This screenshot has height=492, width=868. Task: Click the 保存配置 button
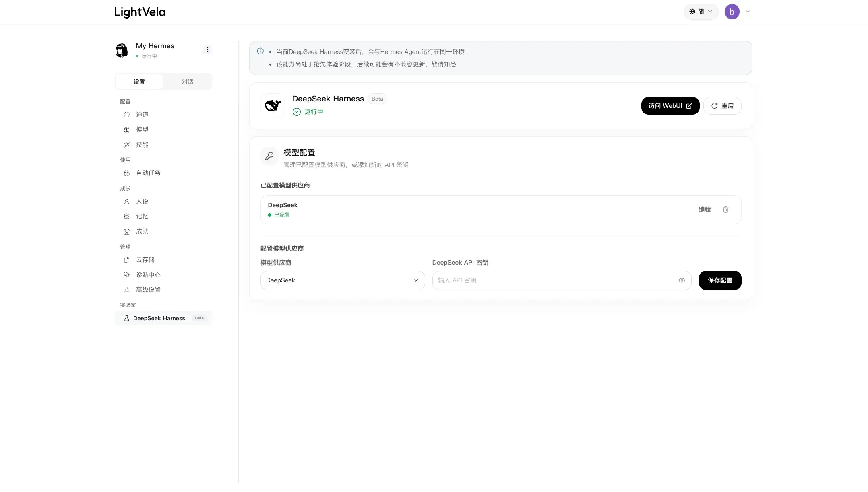(720, 280)
